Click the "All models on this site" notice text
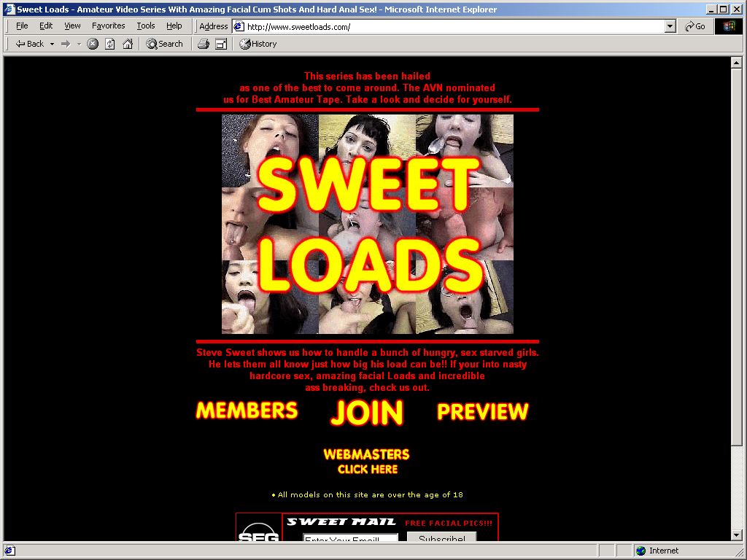747x560 pixels. (x=368, y=495)
